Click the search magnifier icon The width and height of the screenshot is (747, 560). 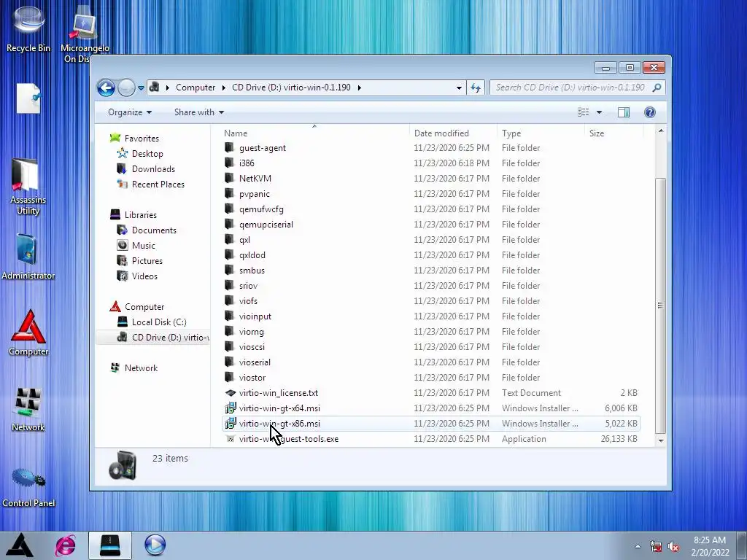(657, 87)
